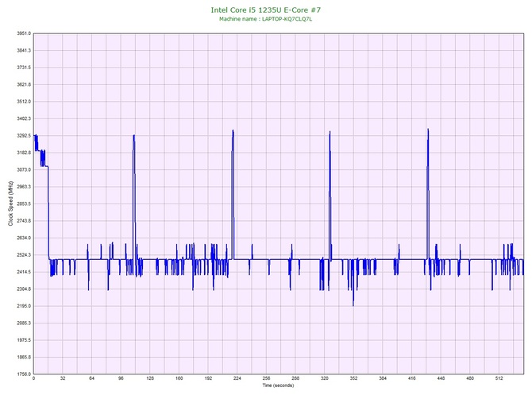532x399 pixels.
Task: Click the Time (seconds) axis label
Action: (278, 385)
